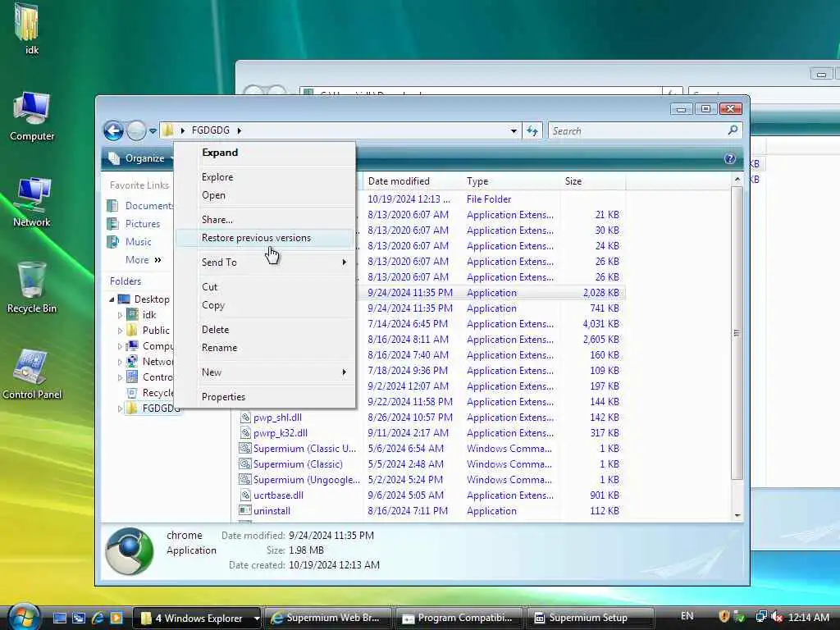Open recent pages dropdown arrow
Viewport: 840px width, 630px height.
153,130
